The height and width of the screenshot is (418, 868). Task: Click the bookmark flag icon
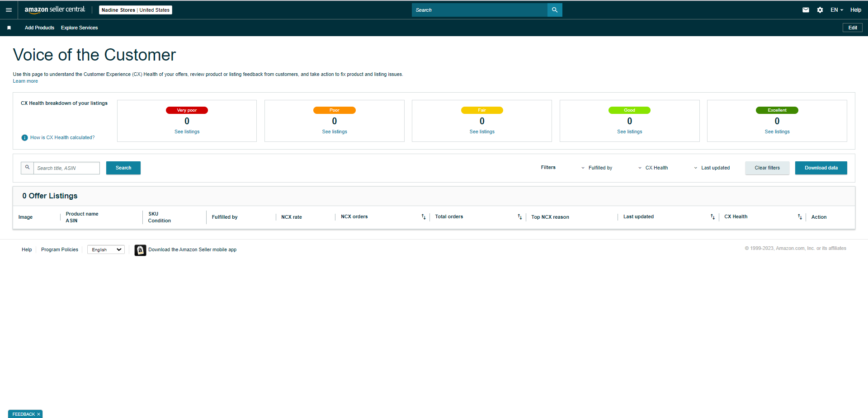coord(9,28)
